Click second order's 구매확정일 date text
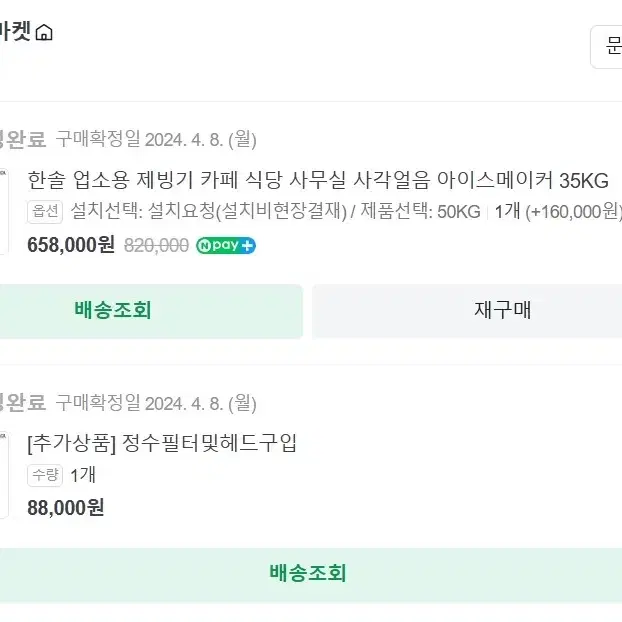The height and width of the screenshot is (622, 622). click(x=156, y=403)
